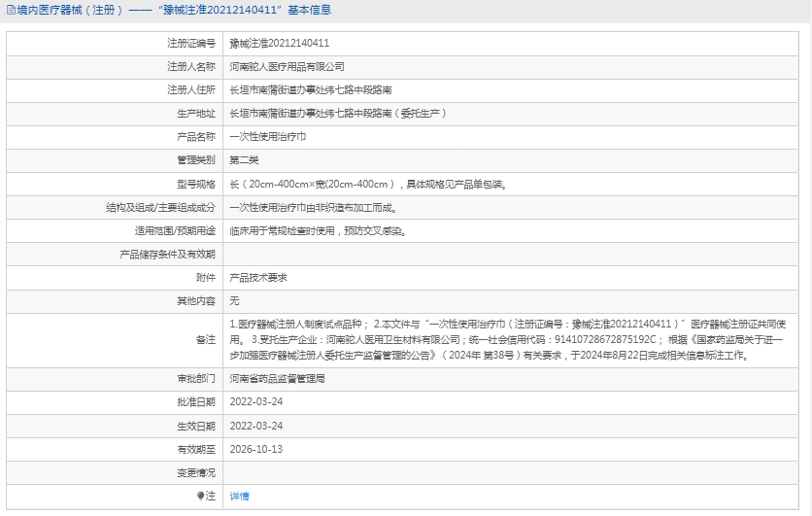The width and height of the screenshot is (812, 516).
Task: Click the product name 一次性使用治疗巾
Action: (267, 137)
